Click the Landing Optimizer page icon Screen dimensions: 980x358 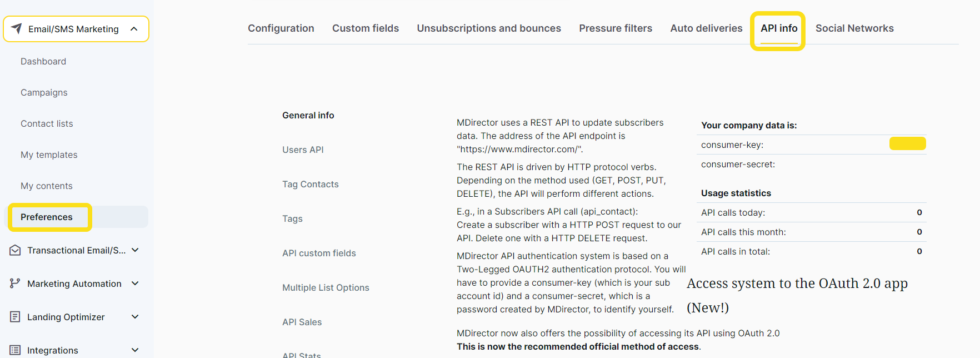click(x=15, y=317)
